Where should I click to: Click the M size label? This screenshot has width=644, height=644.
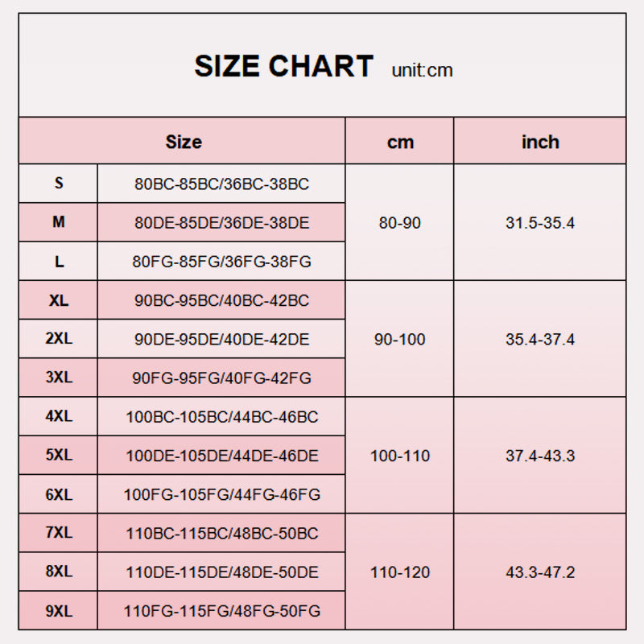click(x=59, y=222)
